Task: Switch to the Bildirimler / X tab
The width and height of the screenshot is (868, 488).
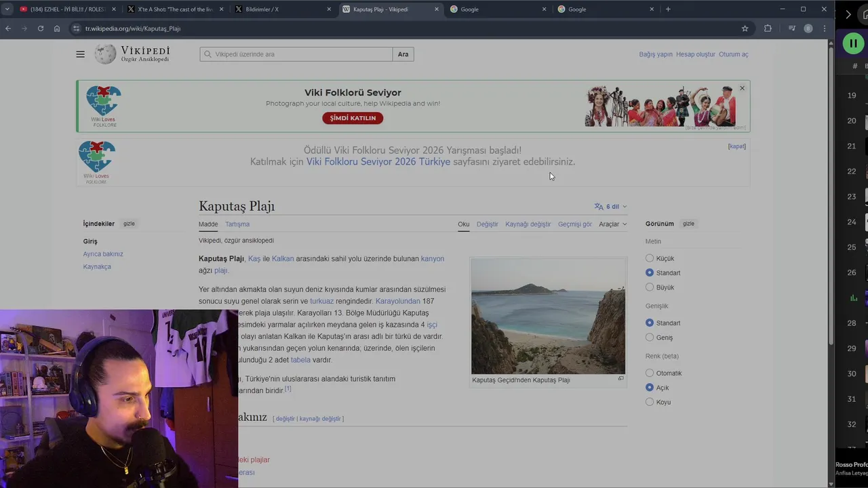Action: (x=283, y=9)
